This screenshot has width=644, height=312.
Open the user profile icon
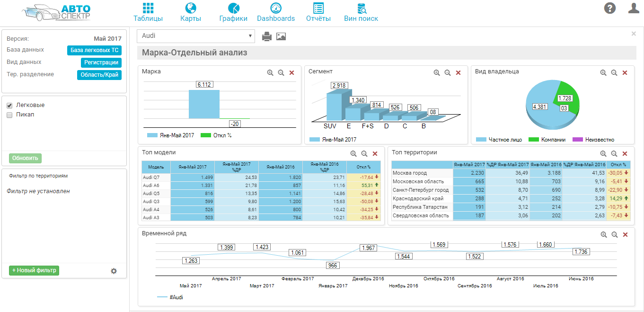(633, 8)
